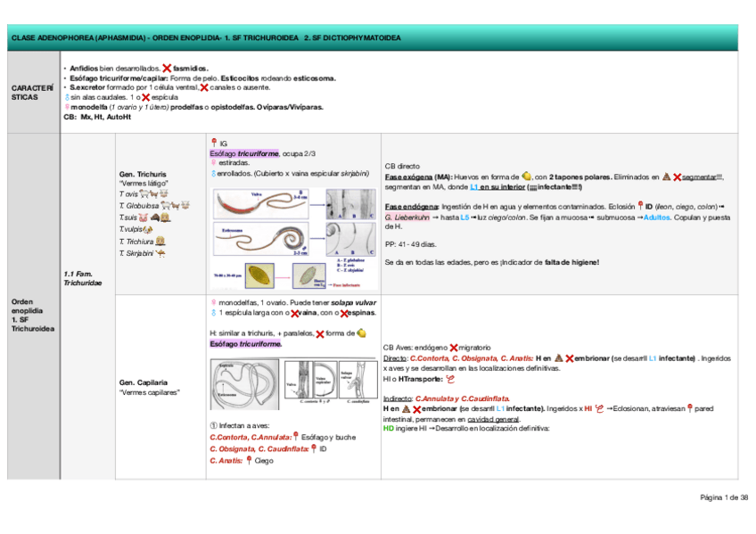The image size is (756, 534).
Task: Click the person emoji beside T. Trichiura
Action: point(161,241)
